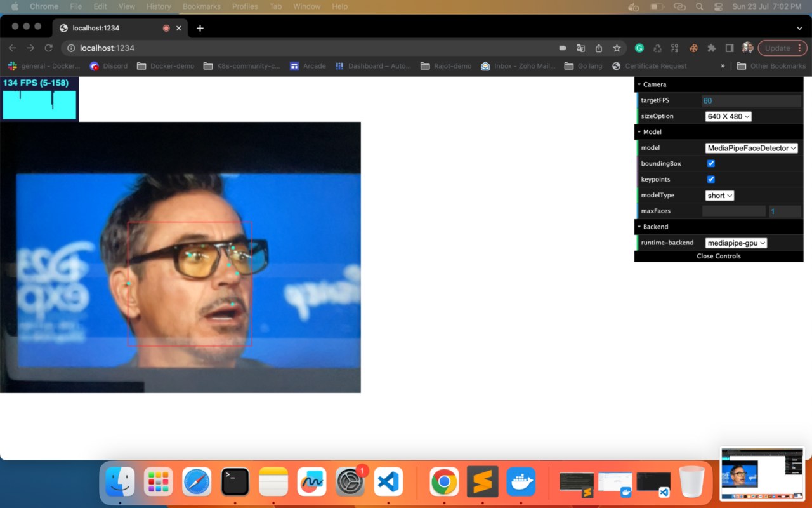
Task: Open the cookie editor extension
Action: [x=693, y=48]
